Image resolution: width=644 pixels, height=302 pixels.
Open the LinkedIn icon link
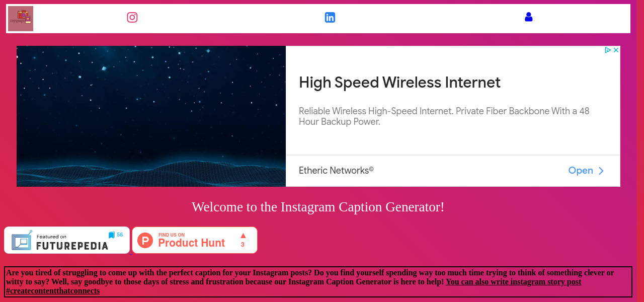[330, 18]
